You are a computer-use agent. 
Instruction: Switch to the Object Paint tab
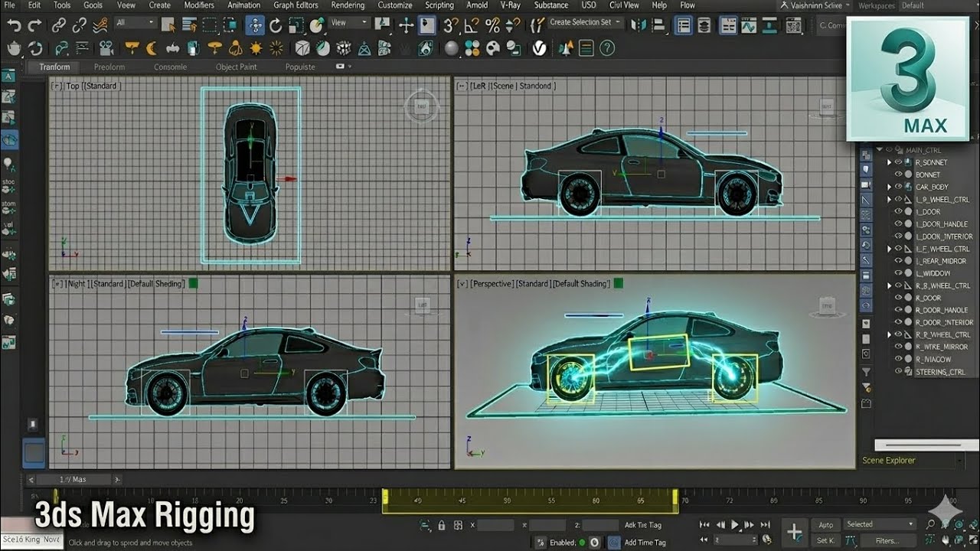point(236,67)
